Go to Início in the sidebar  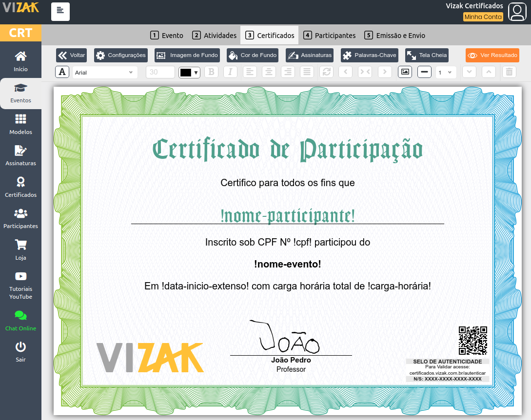tap(20, 61)
